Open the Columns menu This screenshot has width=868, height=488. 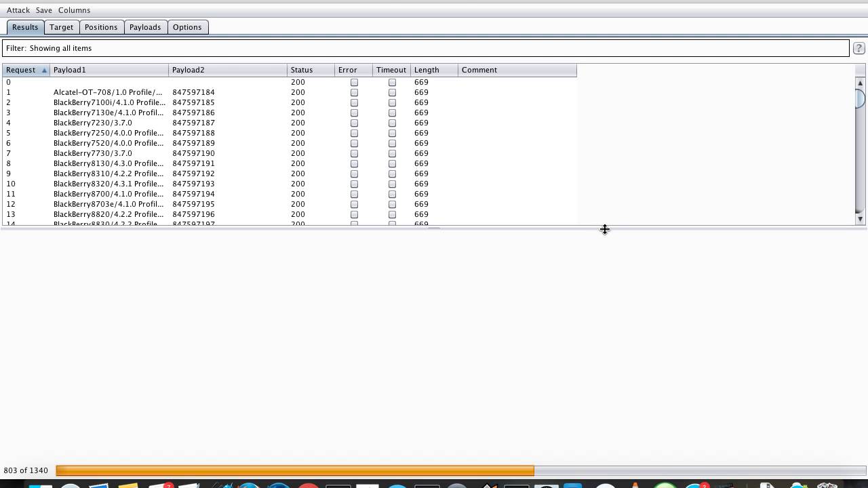pos(74,10)
